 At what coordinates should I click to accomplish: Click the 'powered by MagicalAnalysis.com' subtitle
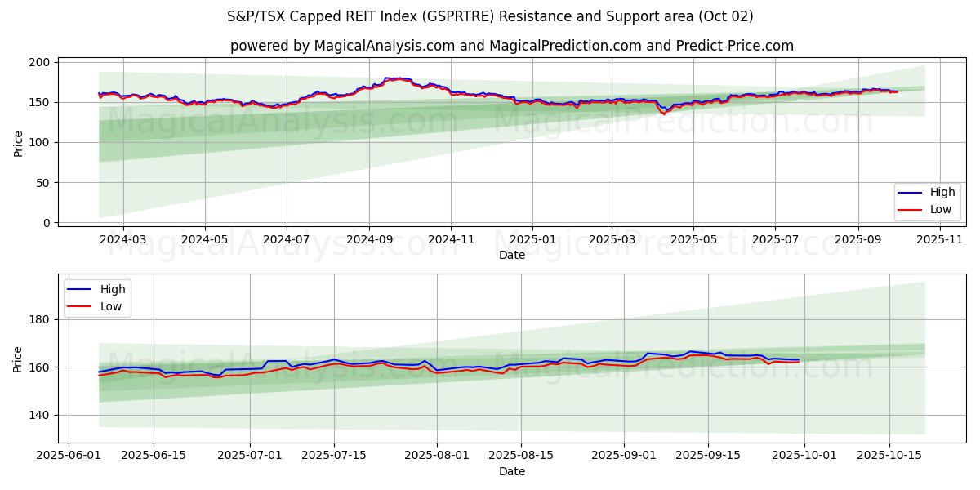point(511,46)
